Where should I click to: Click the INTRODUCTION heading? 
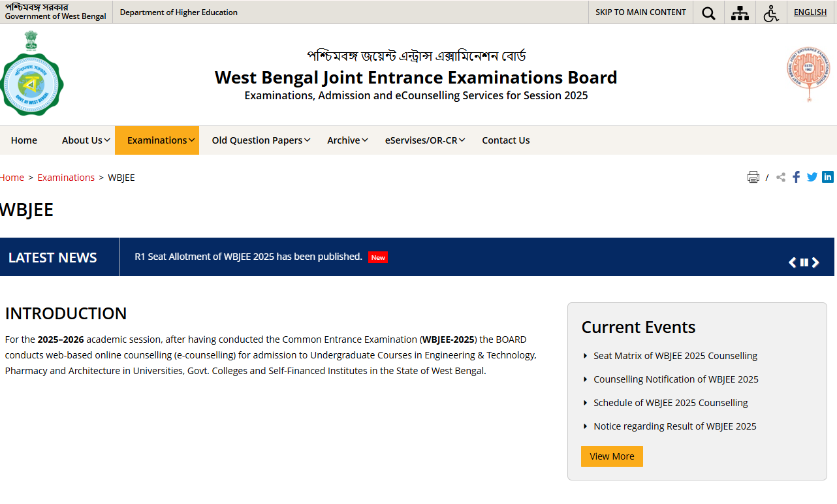click(66, 313)
